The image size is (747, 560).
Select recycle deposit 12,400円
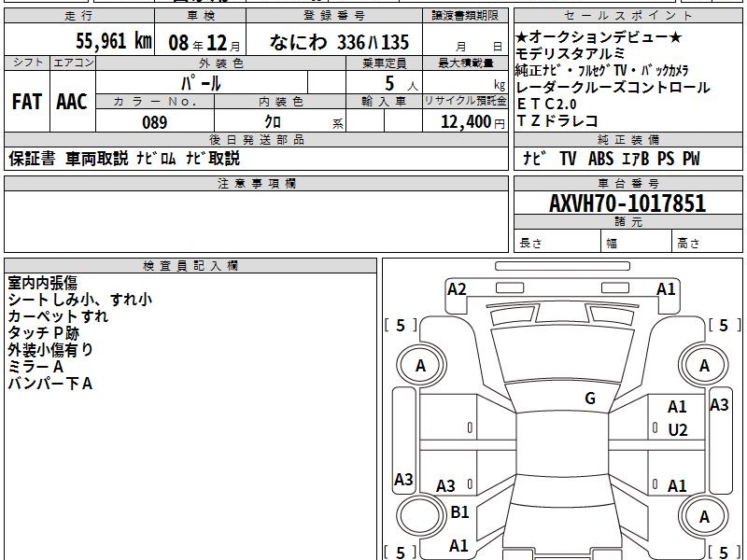472,121
